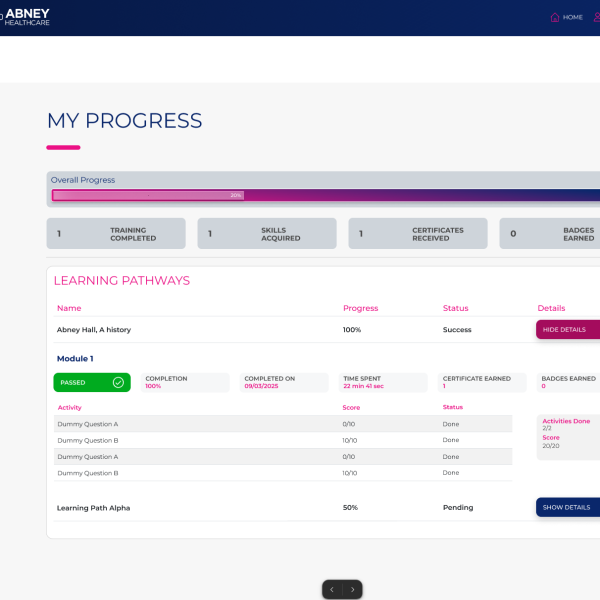
Task: Click the previous arrow at page bottom
Action: [332, 590]
